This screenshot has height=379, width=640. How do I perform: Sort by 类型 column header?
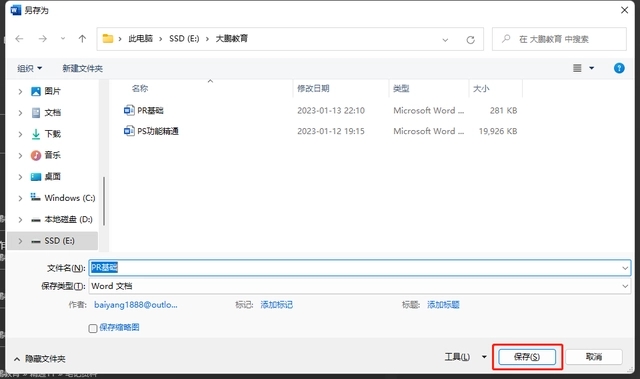pos(401,88)
